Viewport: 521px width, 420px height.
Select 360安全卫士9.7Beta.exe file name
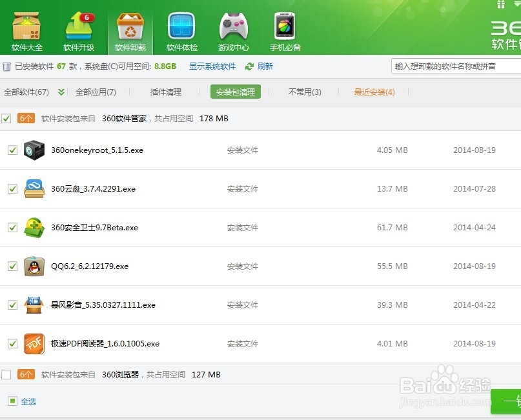(x=94, y=228)
